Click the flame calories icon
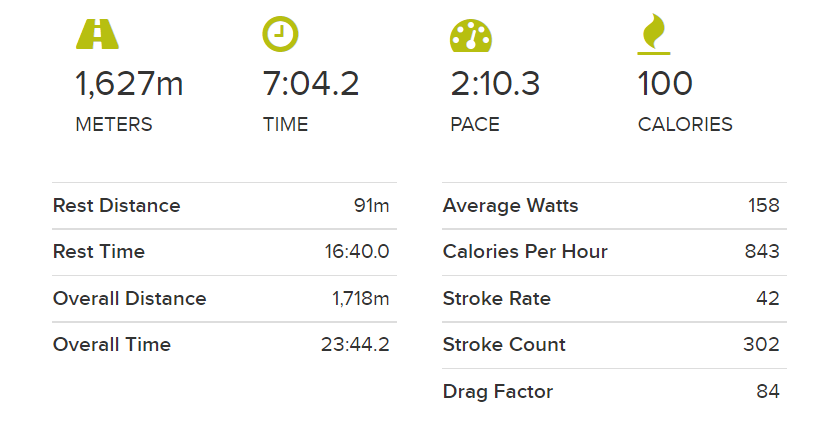The width and height of the screenshot is (815, 423). click(x=654, y=34)
